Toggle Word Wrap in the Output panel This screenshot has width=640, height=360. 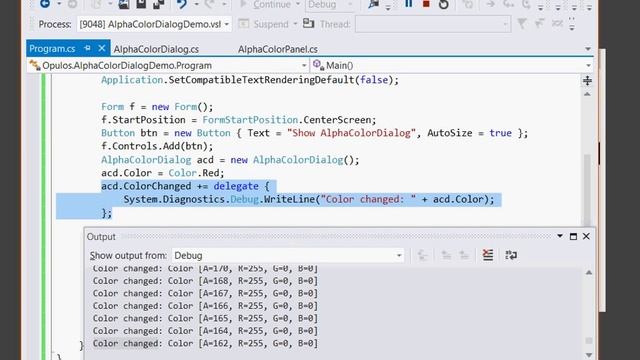[x=511, y=255]
